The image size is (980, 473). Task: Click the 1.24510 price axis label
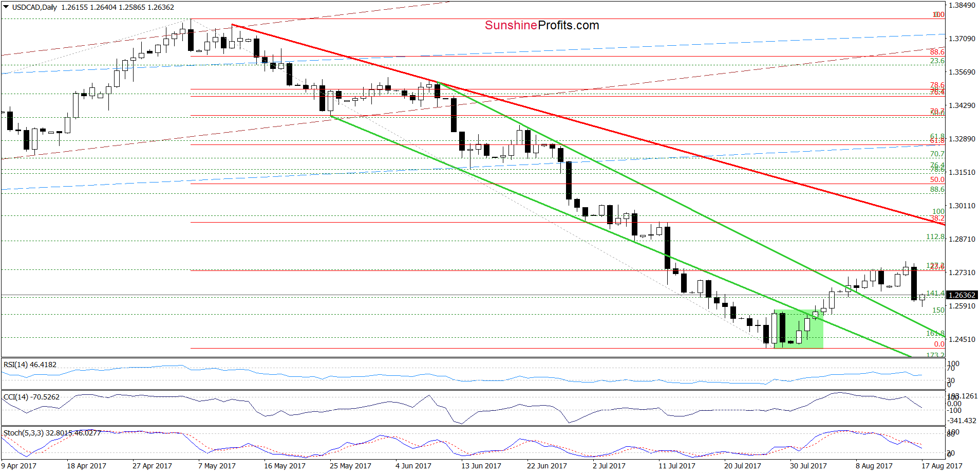coord(962,339)
